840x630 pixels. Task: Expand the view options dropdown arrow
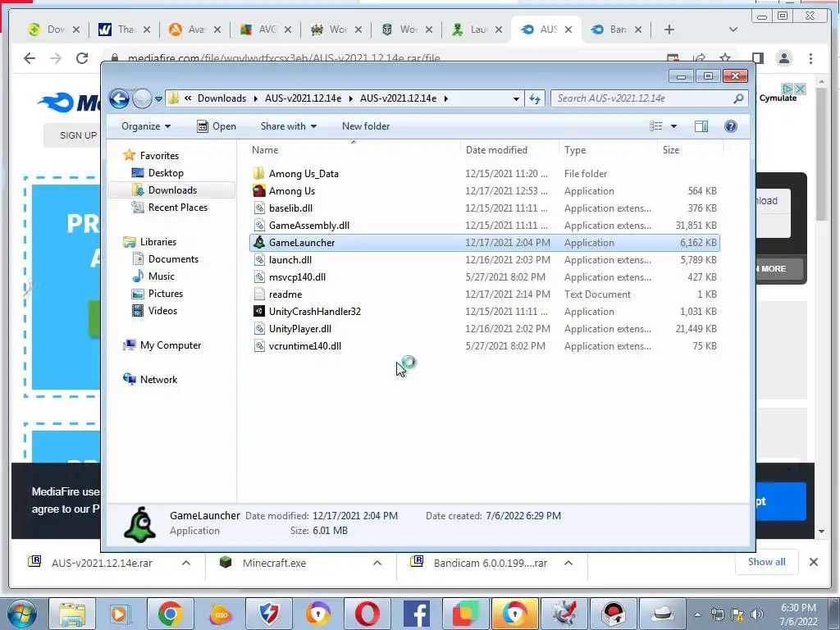[674, 126]
